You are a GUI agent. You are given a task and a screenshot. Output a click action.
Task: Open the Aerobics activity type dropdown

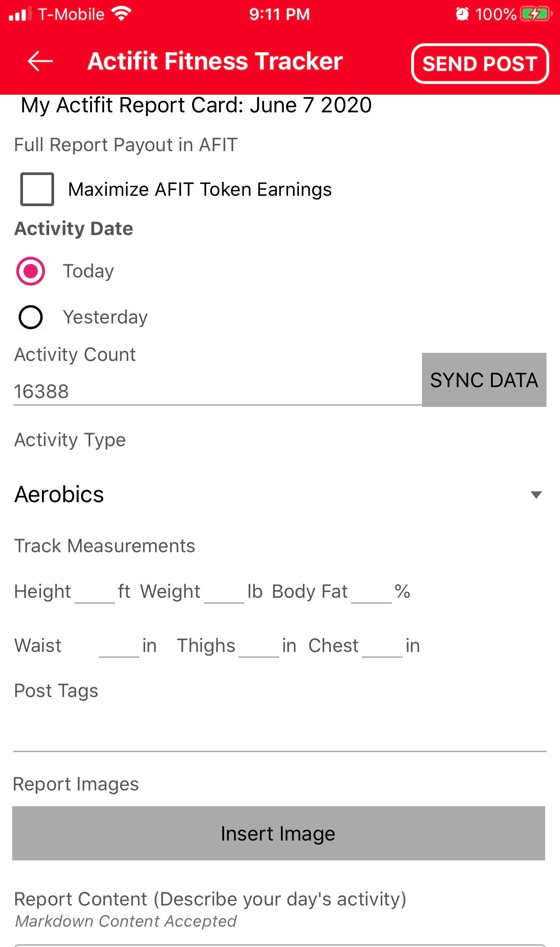[x=280, y=494]
